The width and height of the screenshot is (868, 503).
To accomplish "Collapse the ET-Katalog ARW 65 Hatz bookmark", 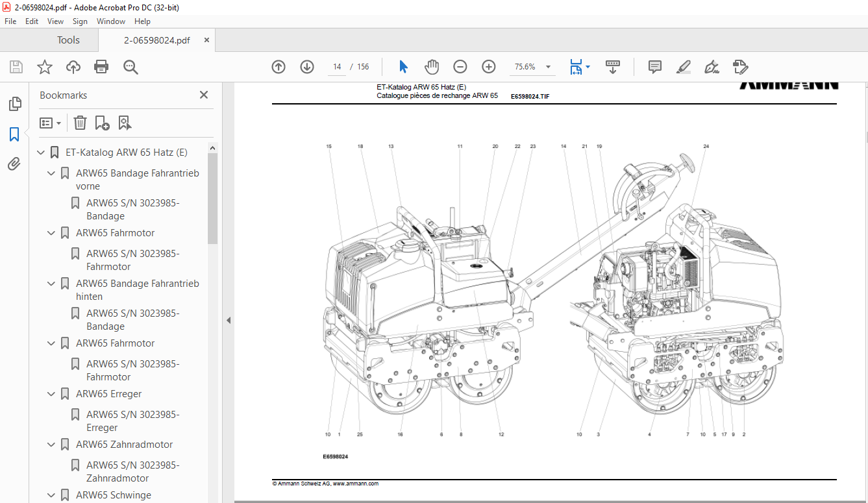I will [41, 153].
